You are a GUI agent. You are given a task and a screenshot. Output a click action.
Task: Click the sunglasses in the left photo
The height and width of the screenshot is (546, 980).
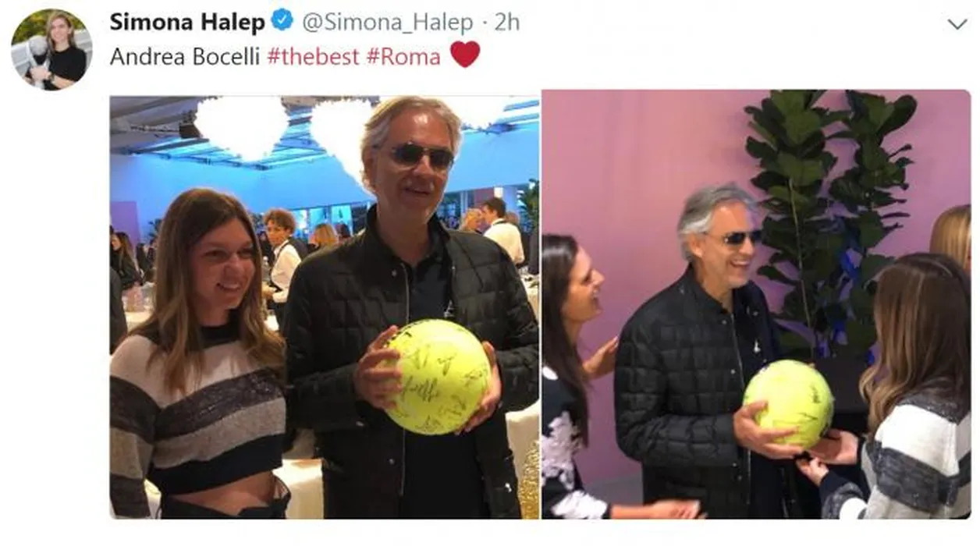pyautogui.click(x=421, y=155)
